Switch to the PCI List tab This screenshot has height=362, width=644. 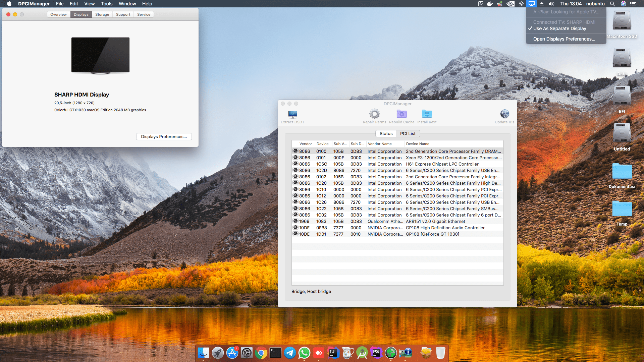[x=408, y=133]
